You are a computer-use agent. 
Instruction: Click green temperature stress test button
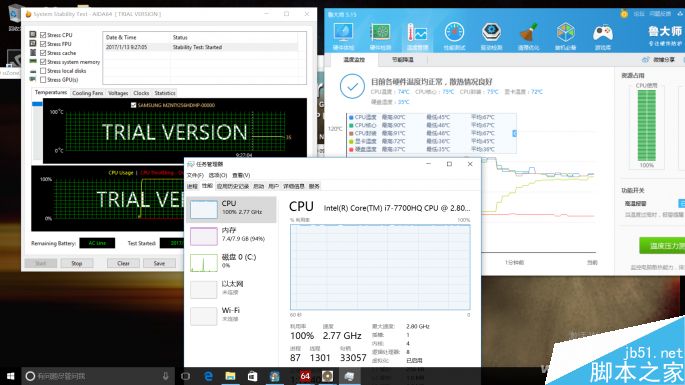coord(662,246)
